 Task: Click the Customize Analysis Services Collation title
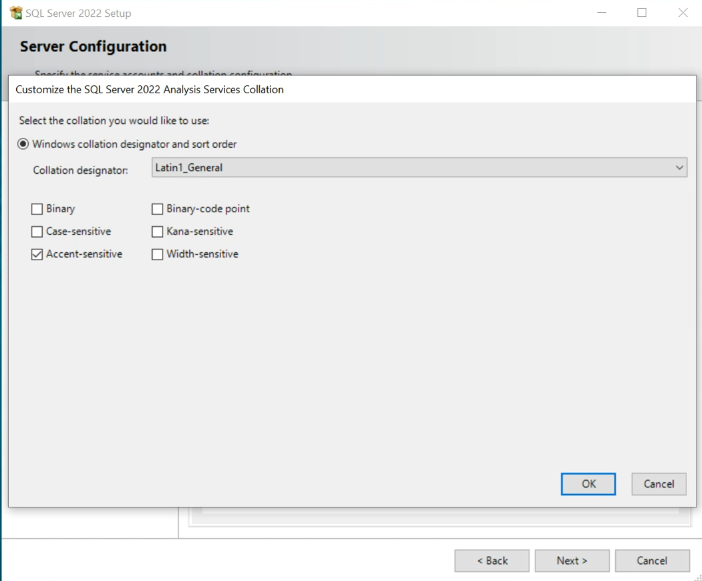150,90
